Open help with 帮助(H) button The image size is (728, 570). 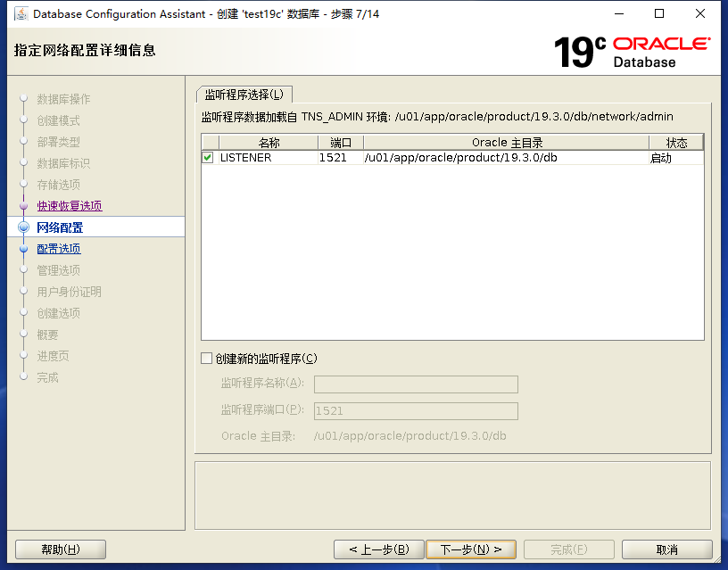[x=61, y=549]
